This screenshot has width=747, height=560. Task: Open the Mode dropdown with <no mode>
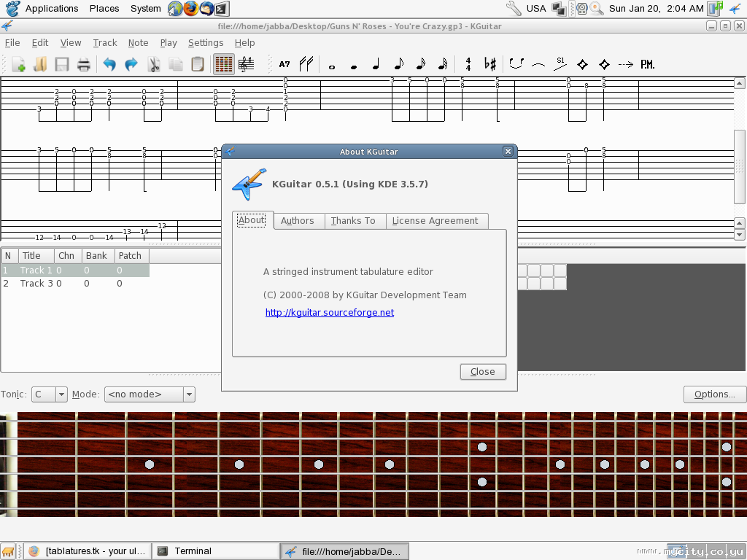[x=150, y=394]
